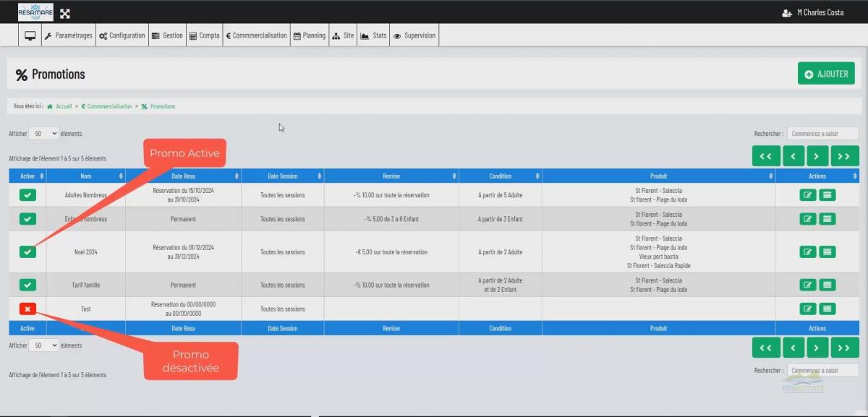This screenshot has height=417, width=868.
Task: Focus the bottom Rechercher input field
Action: coord(822,370)
